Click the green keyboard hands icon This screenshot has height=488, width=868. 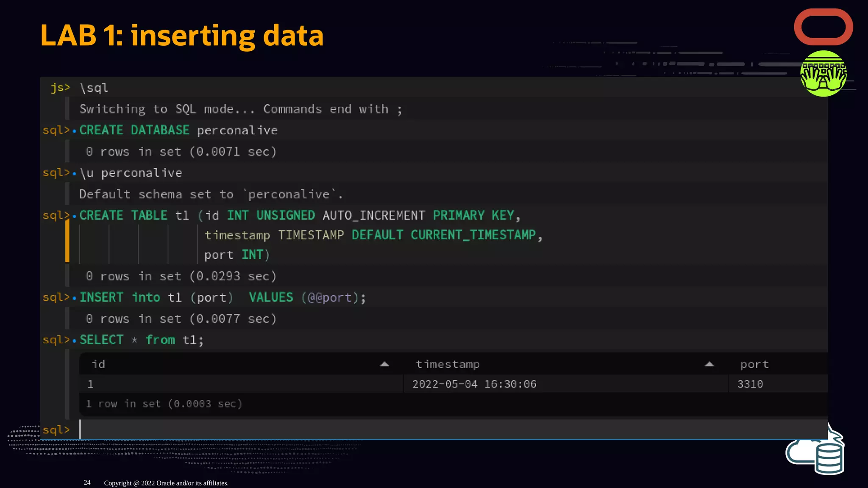pos(823,74)
